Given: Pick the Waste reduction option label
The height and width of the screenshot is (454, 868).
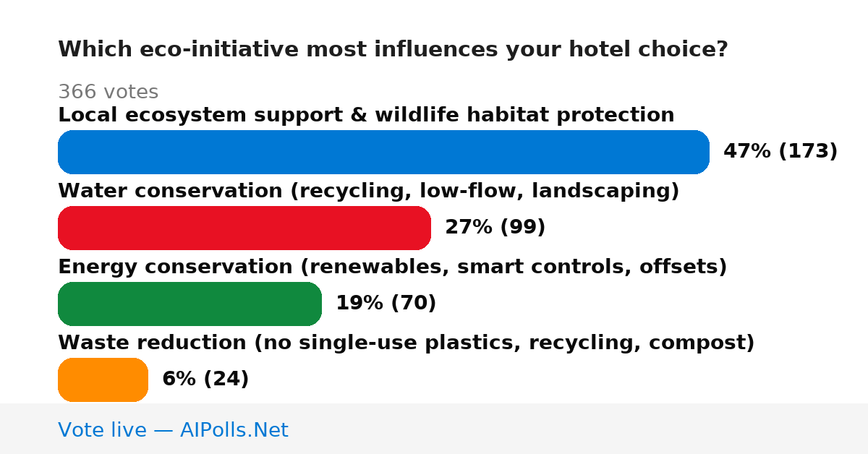Looking at the screenshot, I should point(407,343).
